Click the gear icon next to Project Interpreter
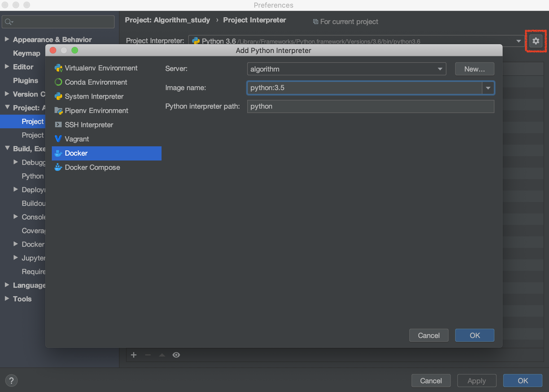549x392 pixels. tap(536, 41)
